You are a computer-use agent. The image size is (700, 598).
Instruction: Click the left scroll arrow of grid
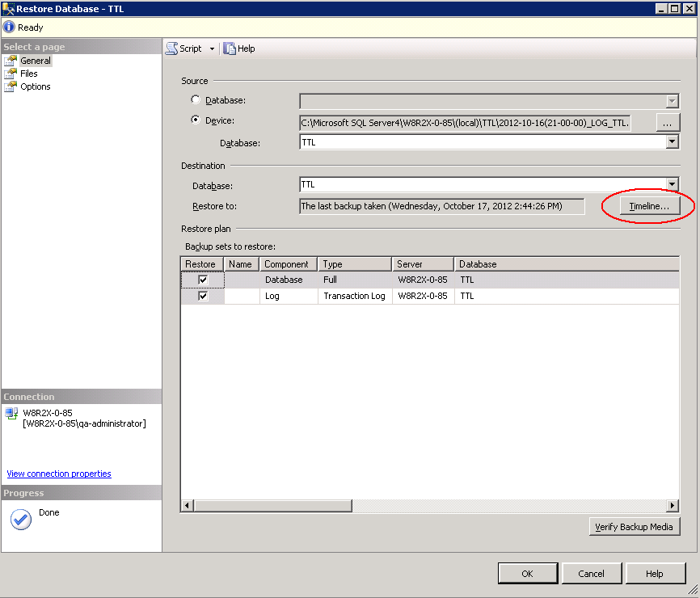[x=187, y=506]
